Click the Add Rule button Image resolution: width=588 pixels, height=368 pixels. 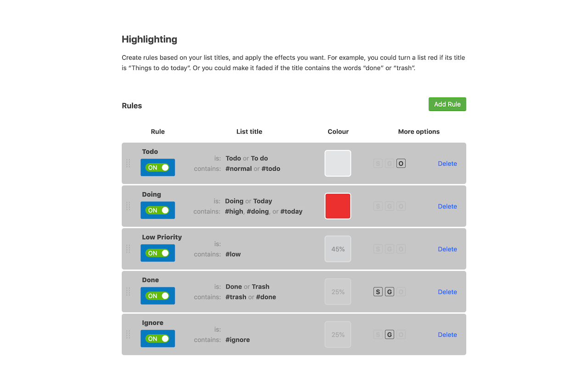[447, 104]
